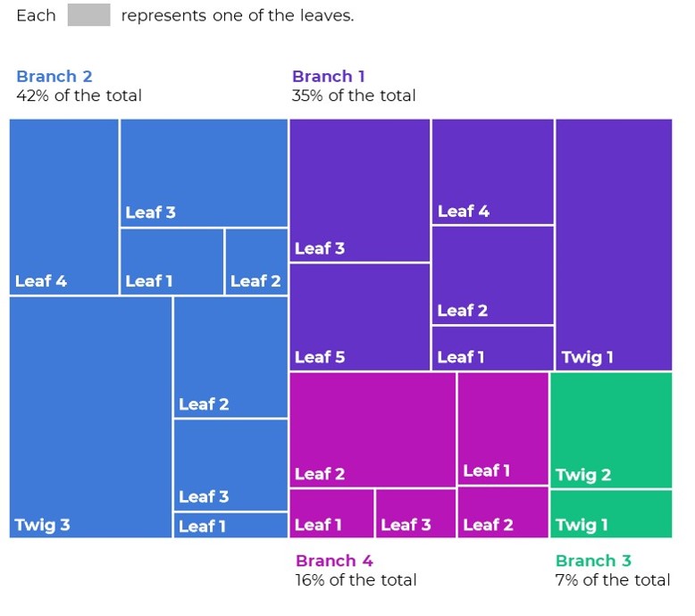Click the large blue Twig 3 cell
This screenshot has width=695, height=616.
pyautogui.click(x=90, y=417)
